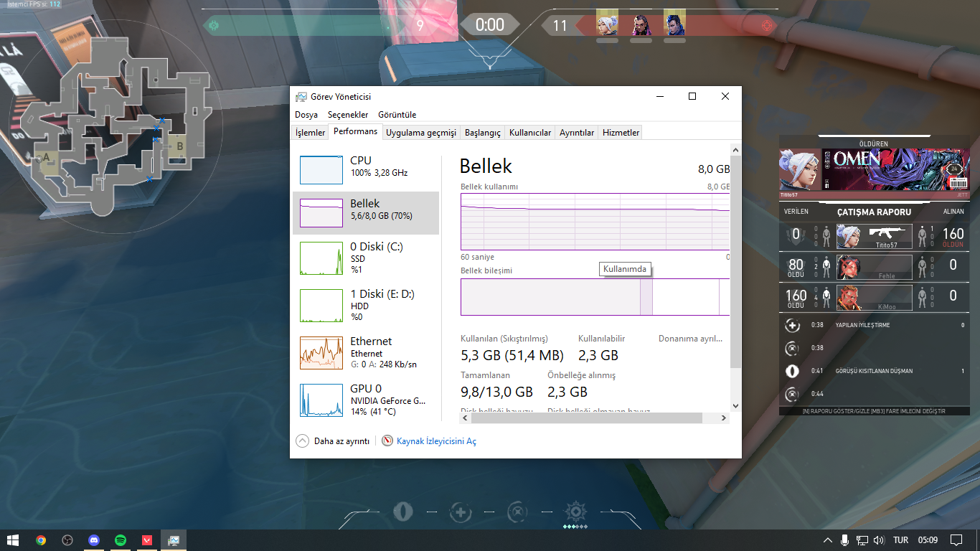Click the Bellek kullanımı memory usage graph
Viewport: 980px width, 551px height.
click(x=595, y=221)
